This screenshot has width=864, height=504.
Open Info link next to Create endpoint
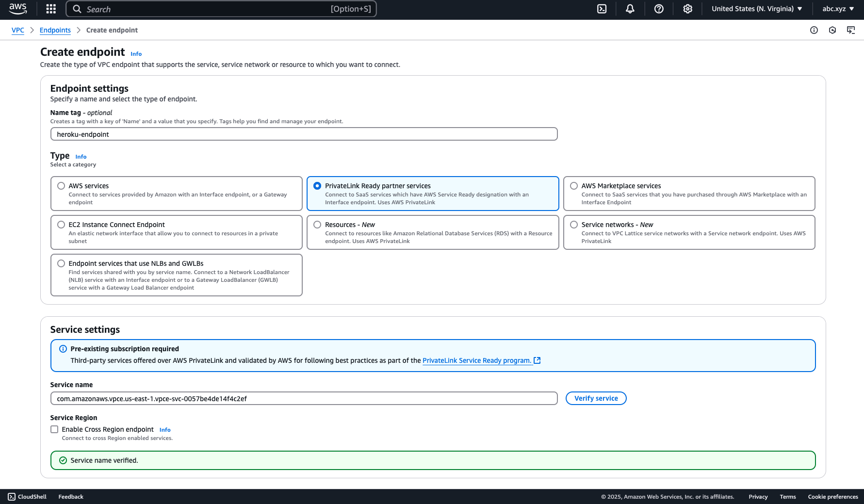136,54
